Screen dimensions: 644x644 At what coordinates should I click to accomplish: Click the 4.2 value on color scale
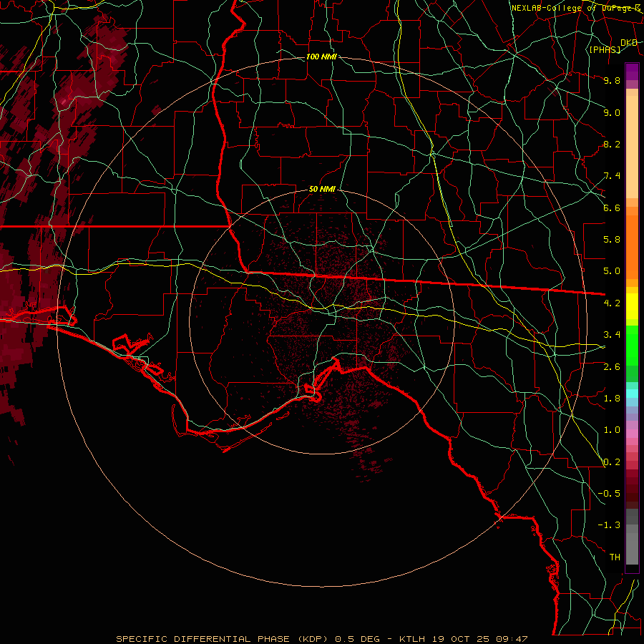pyautogui.click(x=612, y=303)
